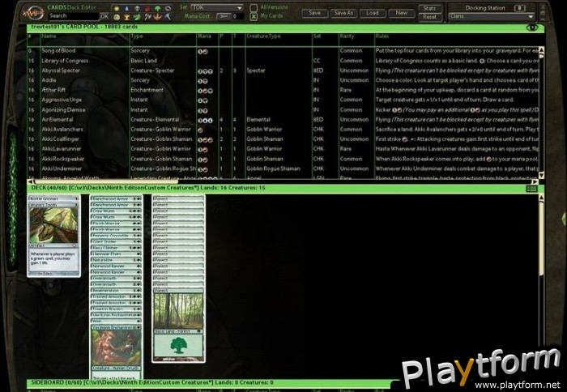The height and width of the screenshot is (392, 567).
Task: Sort by the Name column header
Action: (x=49, y=36)
